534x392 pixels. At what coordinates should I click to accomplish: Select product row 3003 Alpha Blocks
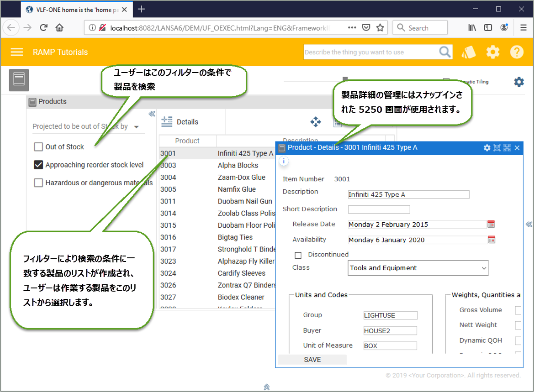point(217,165)
